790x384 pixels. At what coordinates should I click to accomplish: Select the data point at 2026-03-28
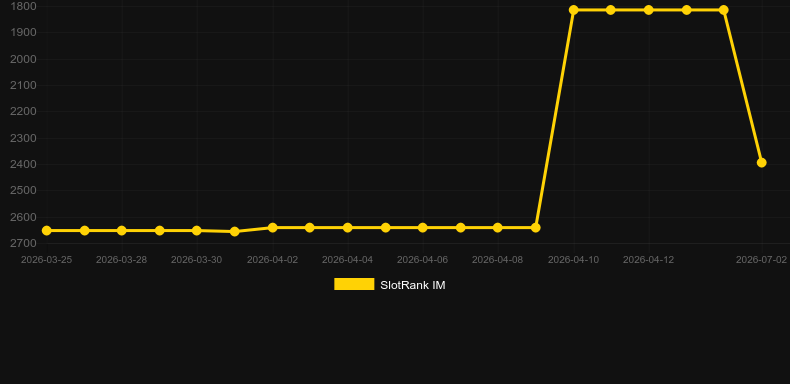click(x=121, y=230)
